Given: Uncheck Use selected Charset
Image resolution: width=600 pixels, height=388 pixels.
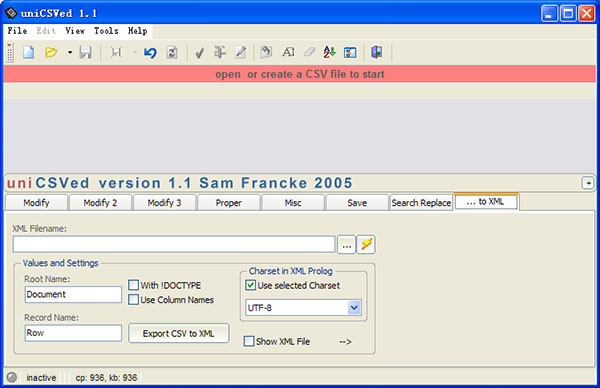Looking at the screenshot, I should point(251,285).
